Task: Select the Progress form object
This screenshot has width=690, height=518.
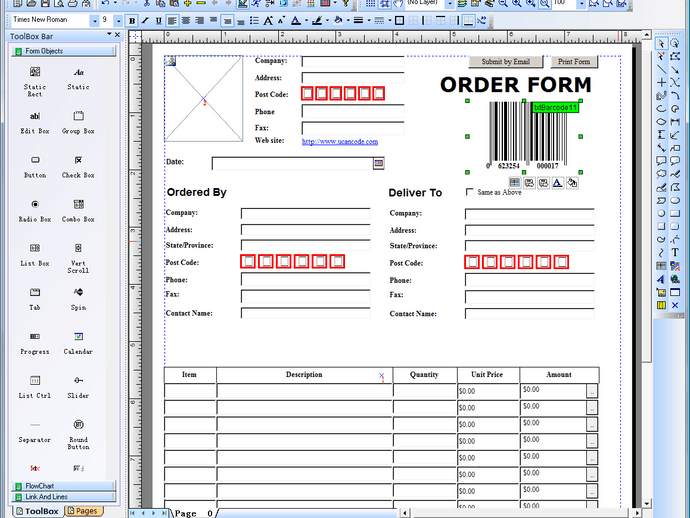Action: tap(35, 343)
